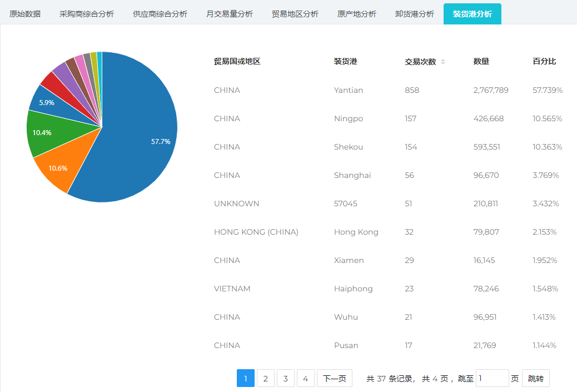The image size is (577, 392).
Task: Jump to page 3 in pagination
Action: coord(285,378)
